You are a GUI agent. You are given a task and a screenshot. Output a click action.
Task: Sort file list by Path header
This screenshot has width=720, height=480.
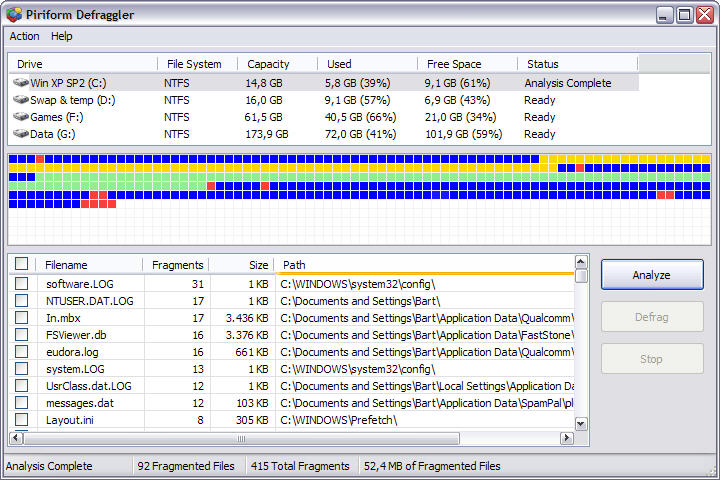coord(424,265)
